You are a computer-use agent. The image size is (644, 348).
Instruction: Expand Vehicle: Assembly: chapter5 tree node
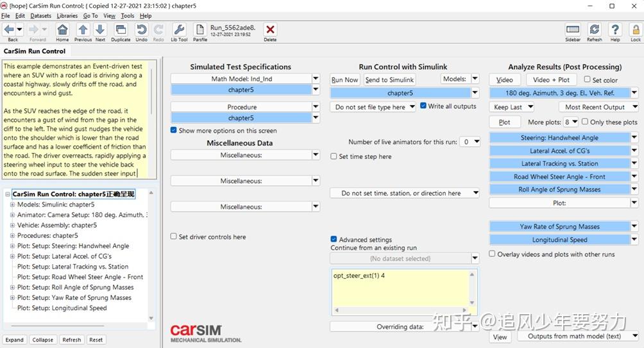pyautogui.click(x=12, y=225)
